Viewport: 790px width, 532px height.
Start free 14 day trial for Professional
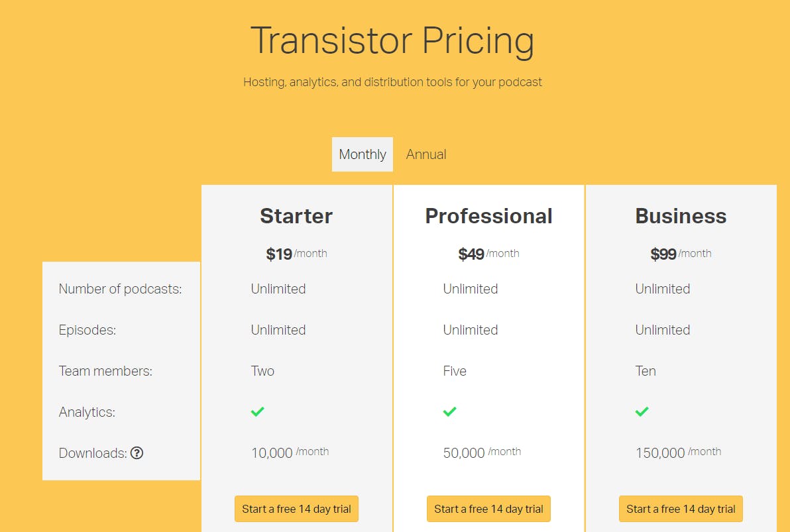tap(488, 509)
